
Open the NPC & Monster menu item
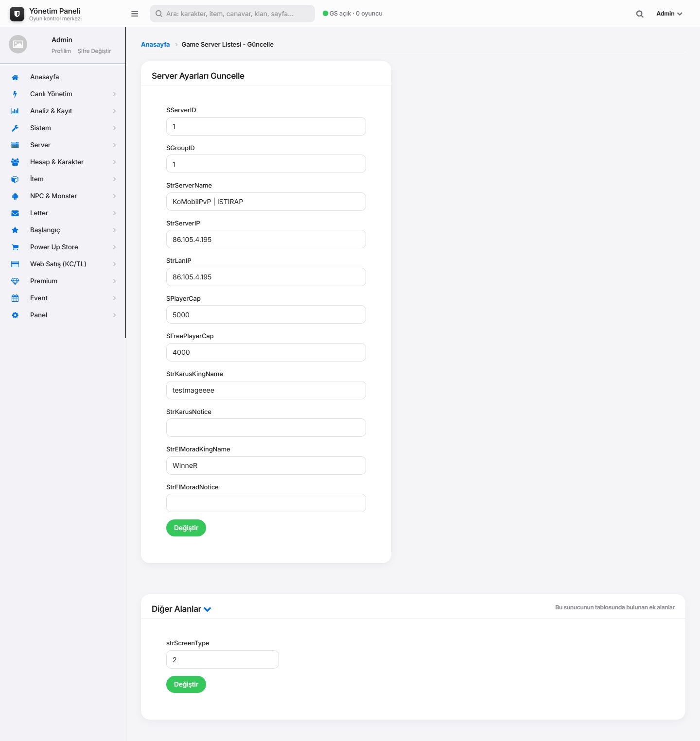coord(63,196)
